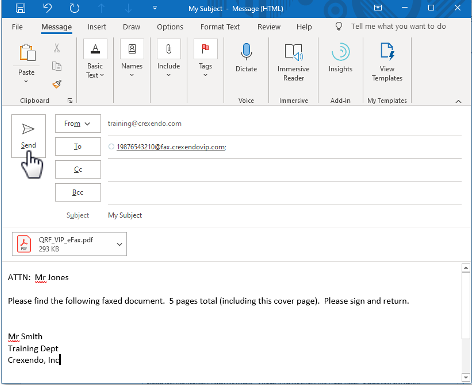
Task: Click the Cc button
Action: (x=78, y=169)
